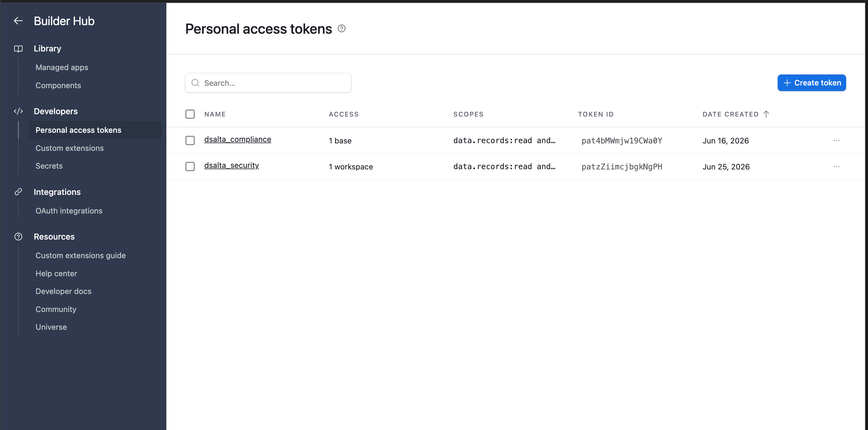The width and height of the screenshot is (868, 430).
Task: Open more options for dsalta_security row
Action: click(836, 166)
